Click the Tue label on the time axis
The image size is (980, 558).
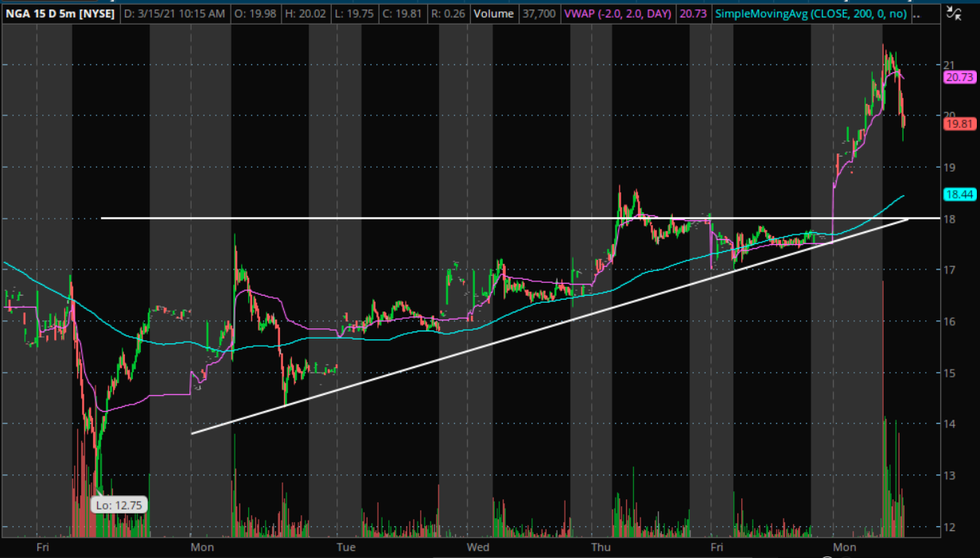tap(345, 548)
